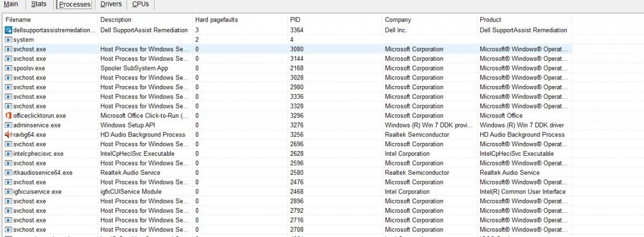
Task: Click the PID value 3256
Action: (297, 135)
